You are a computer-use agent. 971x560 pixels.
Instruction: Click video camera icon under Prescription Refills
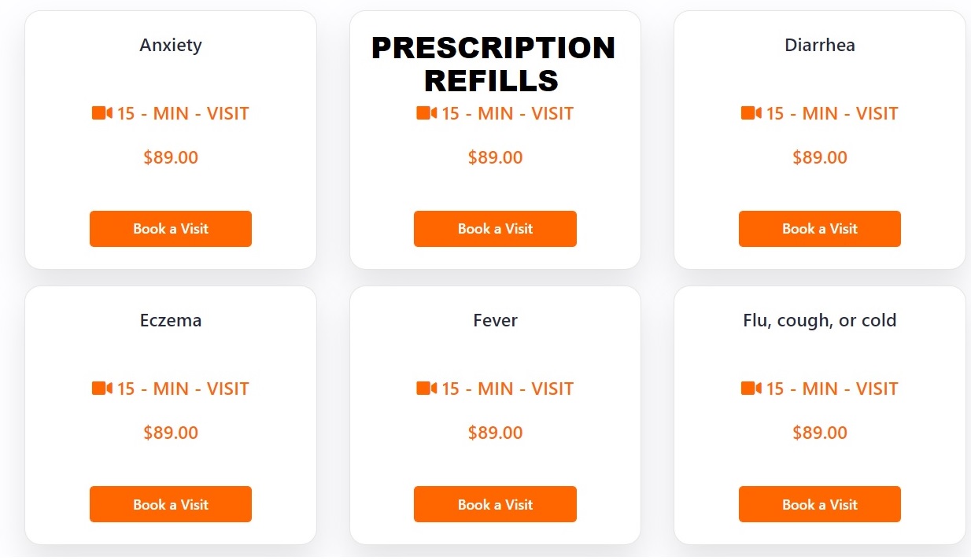click(426, 113)
